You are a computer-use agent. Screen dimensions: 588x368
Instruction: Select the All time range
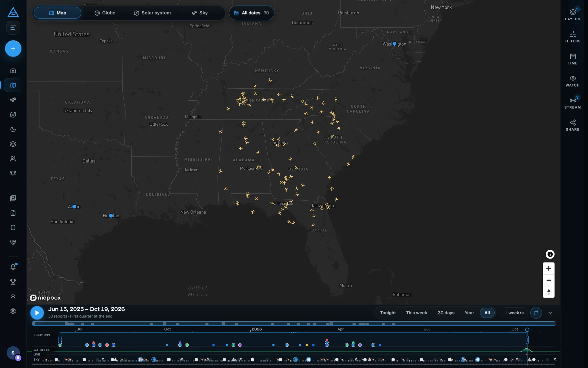point(487,313)
